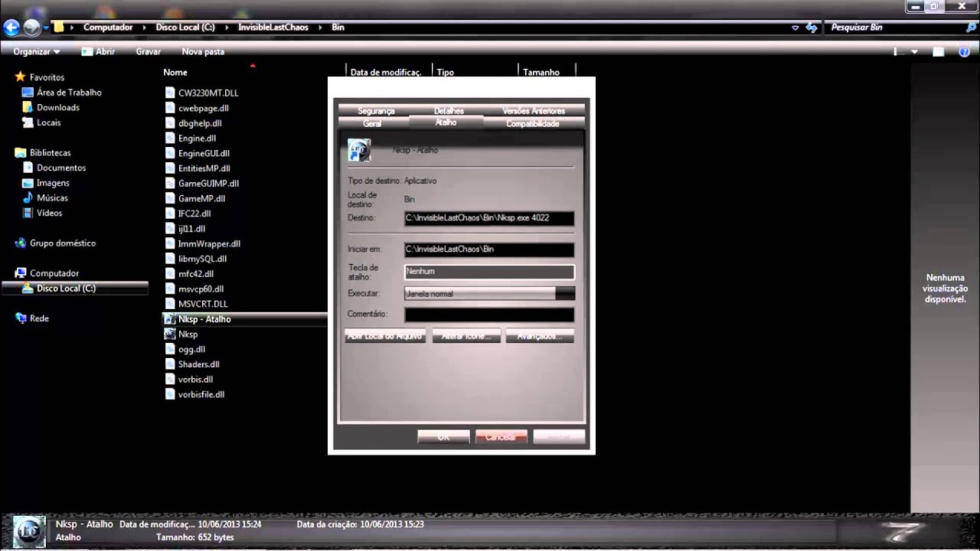Image resolution: width=980 pixels, height=551 pixels.
Task: Switch to the Compatibilidade tab
Action: 532,123
